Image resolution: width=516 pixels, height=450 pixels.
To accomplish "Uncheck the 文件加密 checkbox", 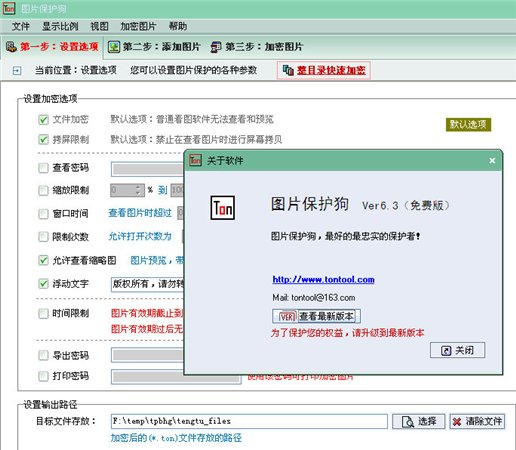I will click(43, 119).
